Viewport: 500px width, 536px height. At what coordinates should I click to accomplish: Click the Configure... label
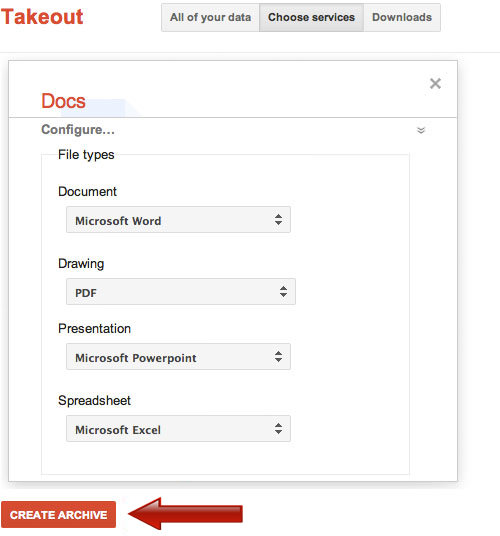pyautogui.click(x=78, y=130)
